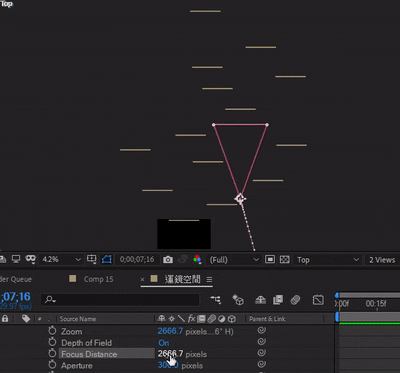Viewport: 400px width, 373px height.
Task: Click the 2 Views layout selector
Action: [382, 260]
